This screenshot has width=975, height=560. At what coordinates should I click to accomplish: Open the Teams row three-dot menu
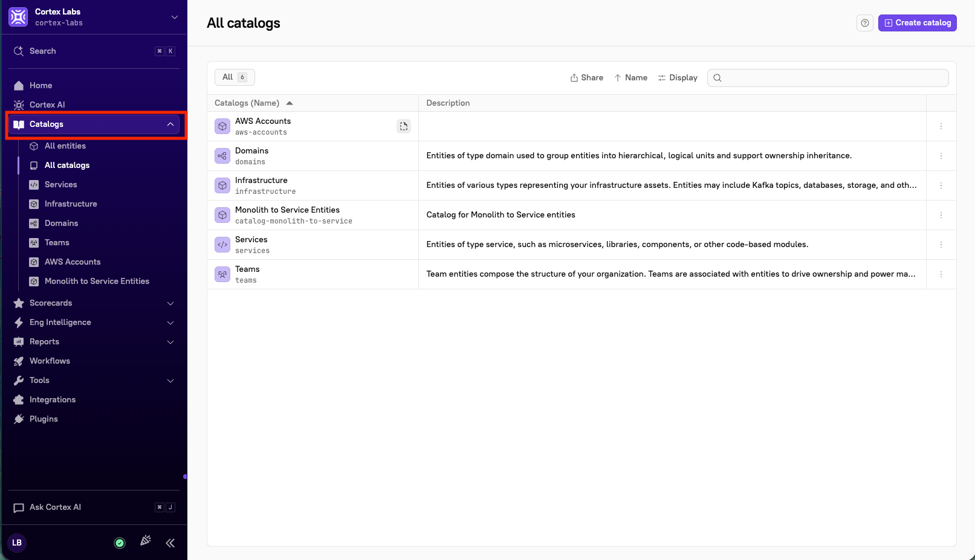(941, 274)
